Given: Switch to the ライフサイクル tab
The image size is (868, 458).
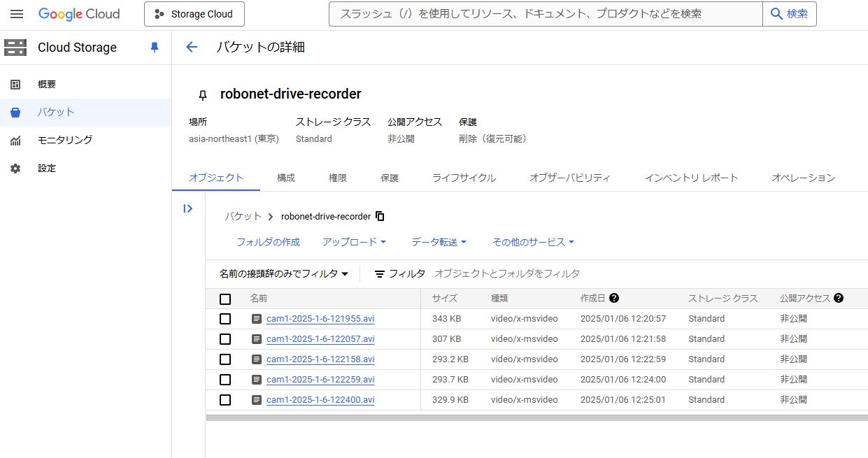Looking at the screenshot, I should pos(464,178).
